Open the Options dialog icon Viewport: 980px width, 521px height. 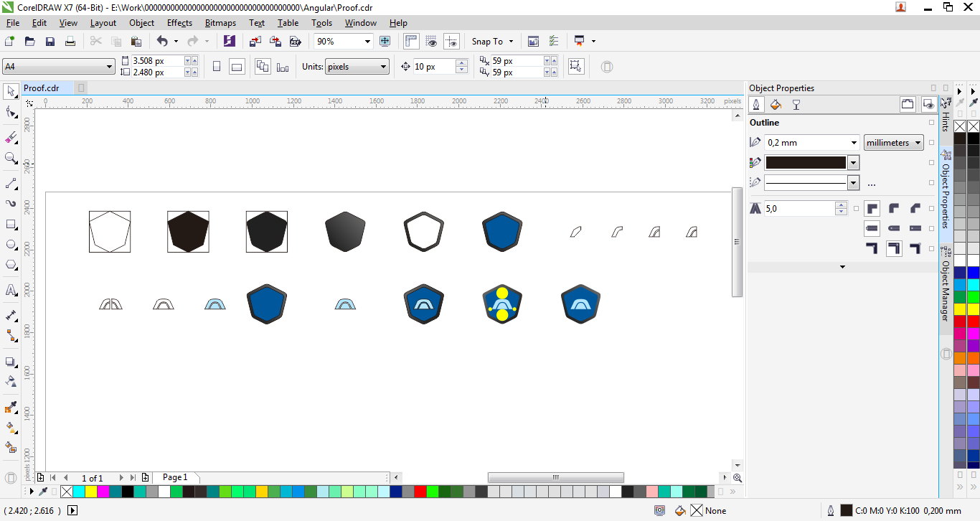coord(554,42)
